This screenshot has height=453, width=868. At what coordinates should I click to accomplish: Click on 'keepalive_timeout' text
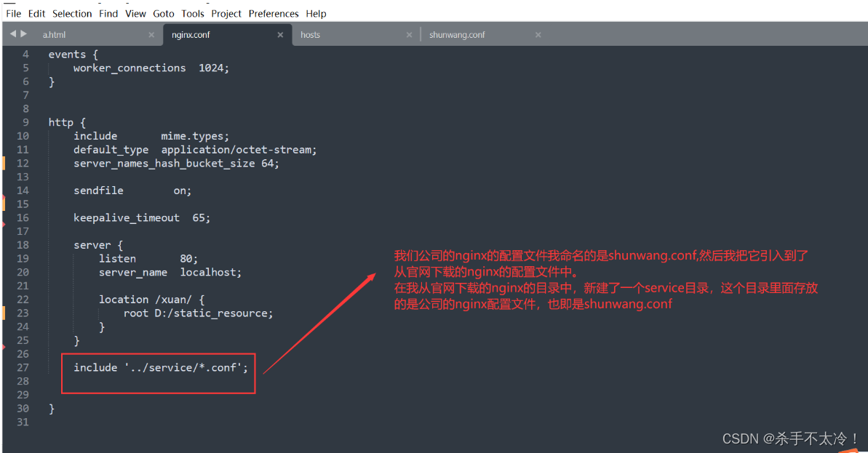coord(126,218)
